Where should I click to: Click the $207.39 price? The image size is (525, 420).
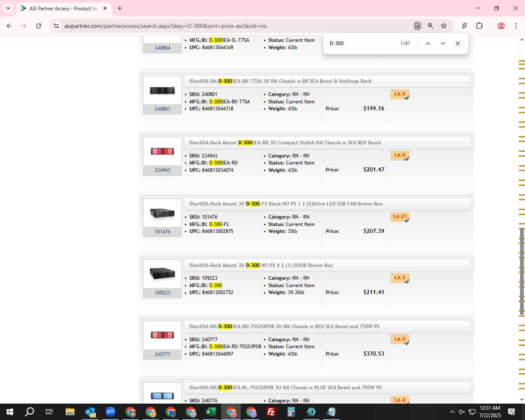point(374,231)
